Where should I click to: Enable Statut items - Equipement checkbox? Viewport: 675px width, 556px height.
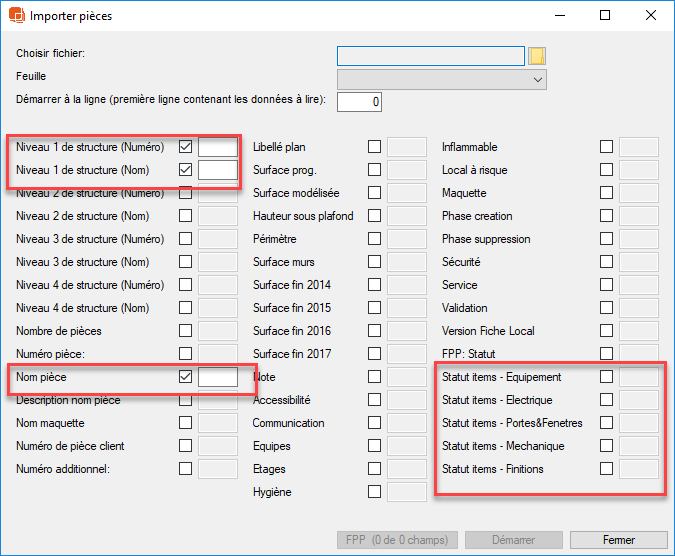click(606, 377)
